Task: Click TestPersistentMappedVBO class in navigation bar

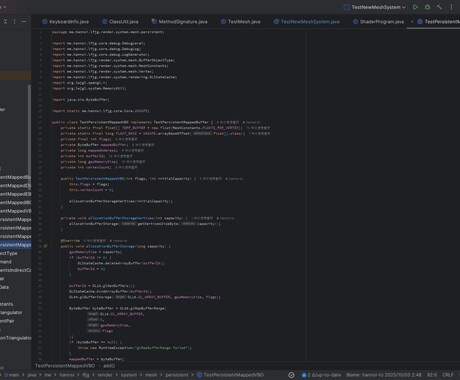Action: 230,375
